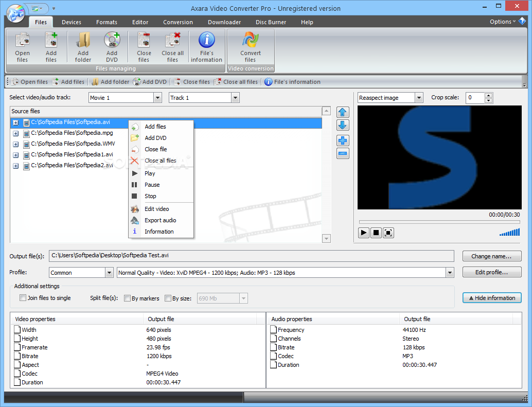Screen dimensions: 532x407
Task: Expand Softpedia.mpg tree node
Action: point(15,133)
